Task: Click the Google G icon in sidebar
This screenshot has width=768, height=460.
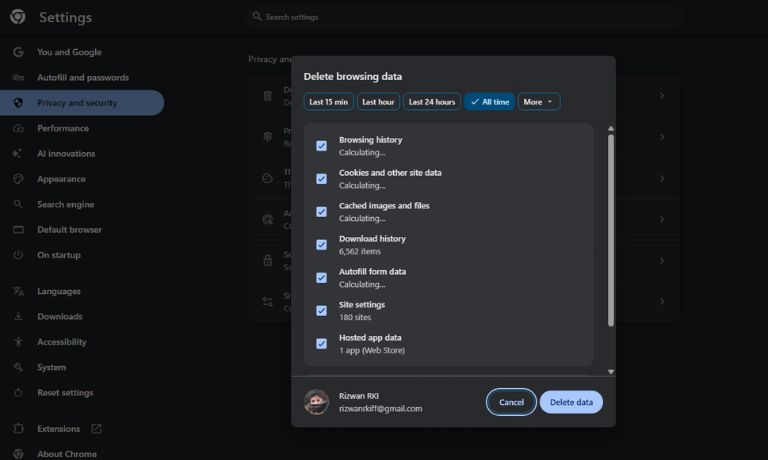Action: click(x=18, y=52)
